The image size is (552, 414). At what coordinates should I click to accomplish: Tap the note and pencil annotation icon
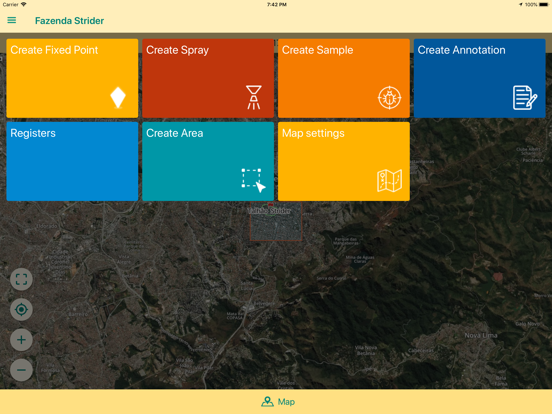[525, 98]
